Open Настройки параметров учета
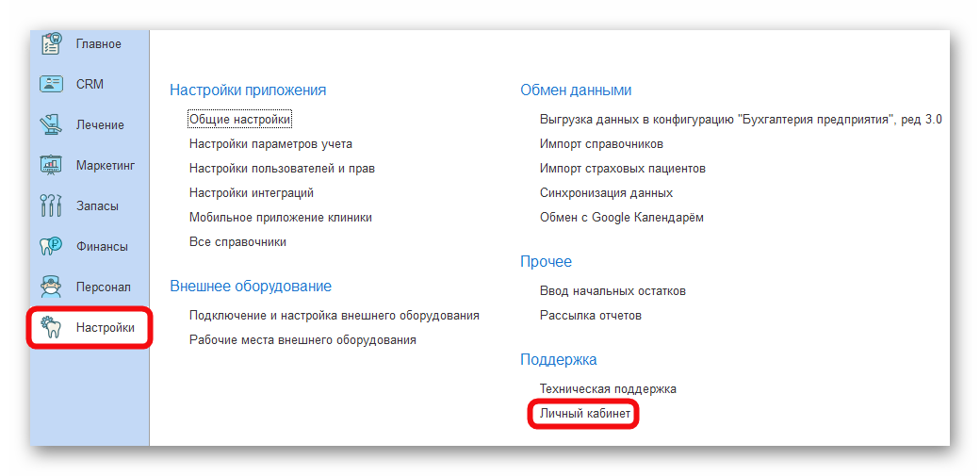The width and height of the screenshot is (980, 476). (270, 144)
